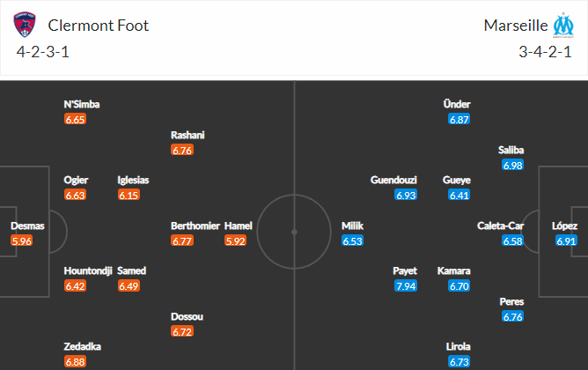Click López's 6.91 rating badge
This screenshot has width=588, height=370.
click(x=566, y=240)
